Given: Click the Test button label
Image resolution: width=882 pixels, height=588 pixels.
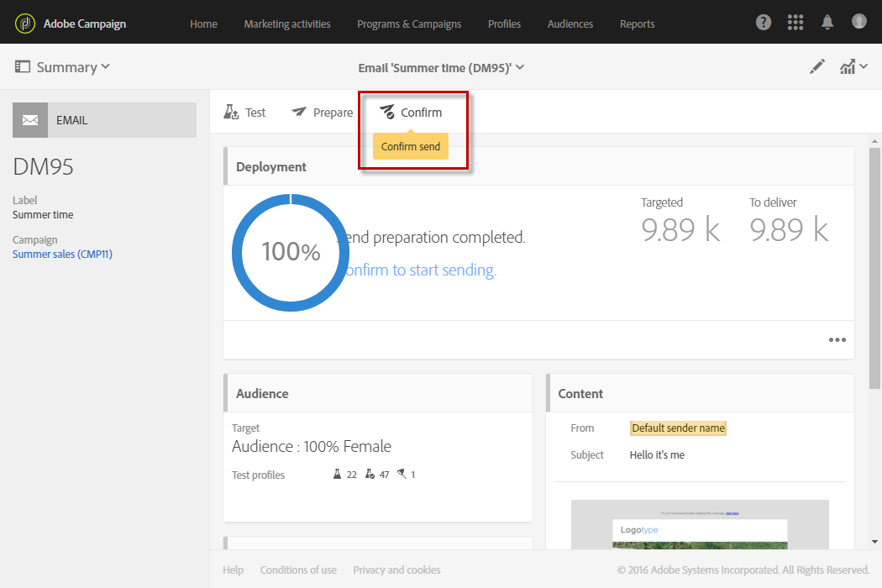Looking at the screenshot, I should tap(255, 113).
